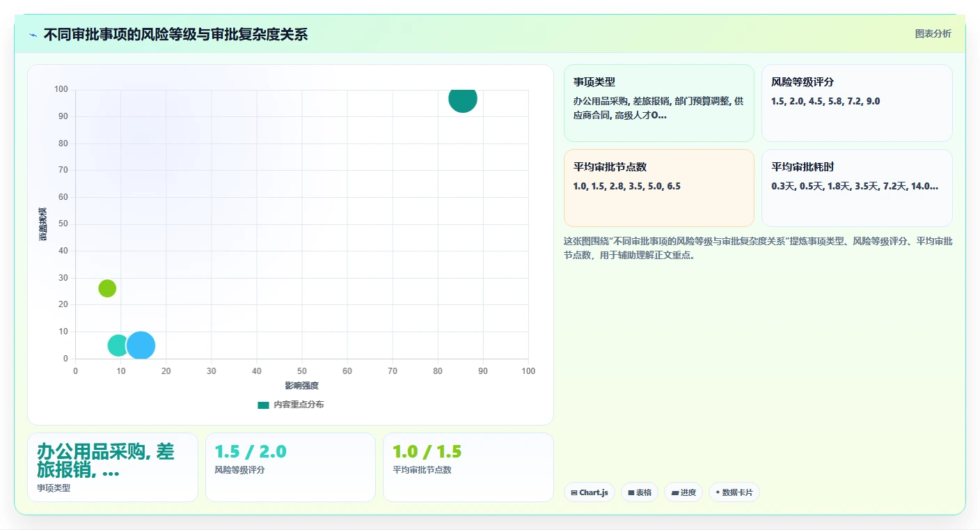
Task: Select the green bubble in chart
Action: click(x=107, y=288)
